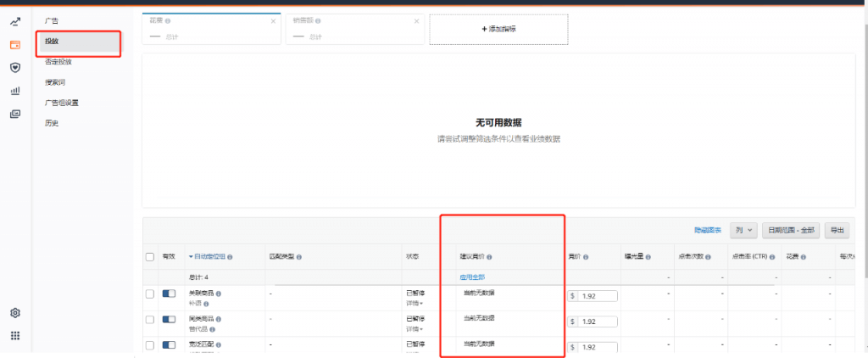This screenshot has height=358, width=868.
Task: Close the 花费 metric card
Action: coord(273,21)
